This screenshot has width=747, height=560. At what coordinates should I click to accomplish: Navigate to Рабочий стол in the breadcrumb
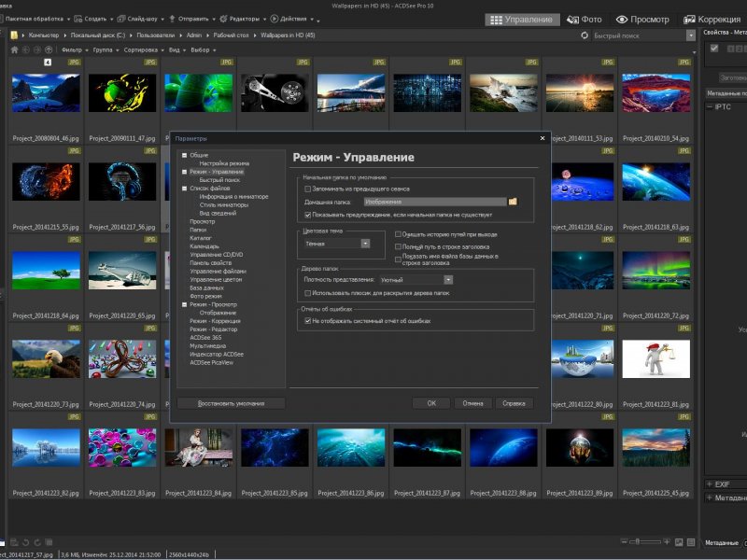pyautogui.click(x=231, y=35)
